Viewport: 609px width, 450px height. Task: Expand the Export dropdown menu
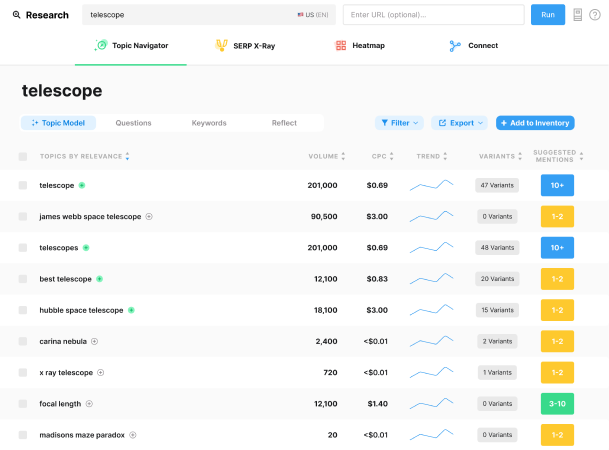coord(459,123)
